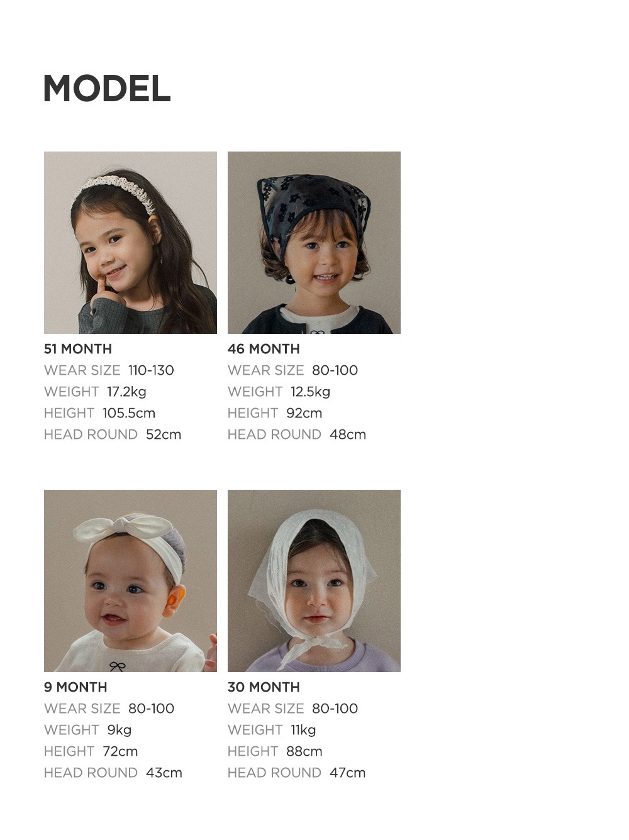Click height 72cm value
The height and width of the screenshot is (840, 629).
(120, 751)
